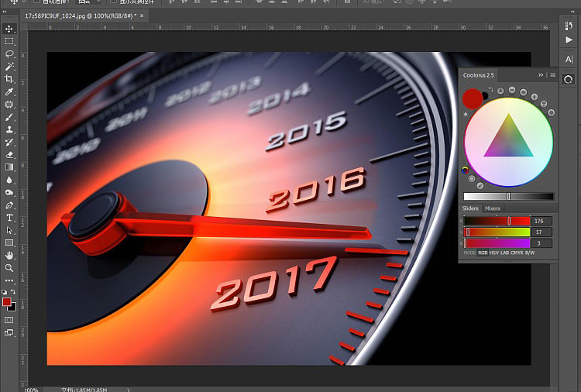Select the Spot Healing Brush tool
This screenshot has height=392, width=581.
[x=9, y=105]
